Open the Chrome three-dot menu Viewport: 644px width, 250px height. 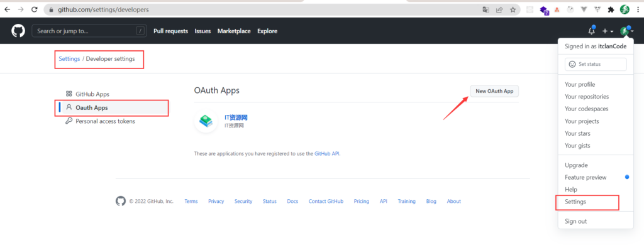pos(638,9)
